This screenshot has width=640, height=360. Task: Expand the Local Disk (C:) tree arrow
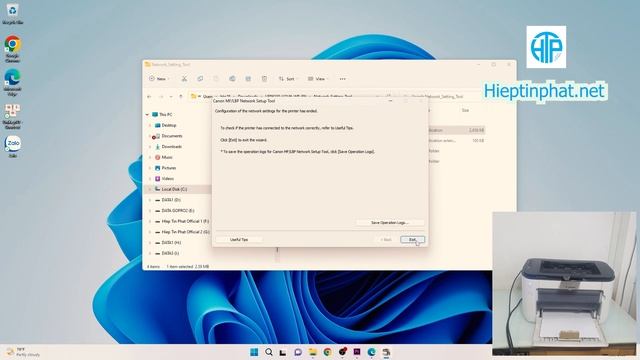click(x=149, y=189)
